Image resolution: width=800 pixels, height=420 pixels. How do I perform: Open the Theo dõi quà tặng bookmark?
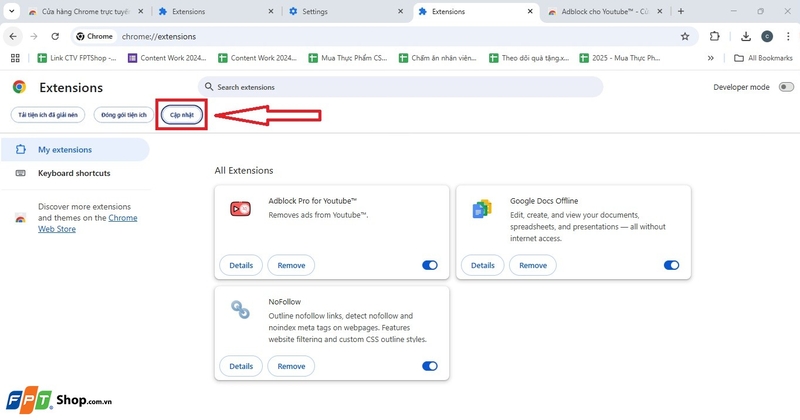point(529,58)
